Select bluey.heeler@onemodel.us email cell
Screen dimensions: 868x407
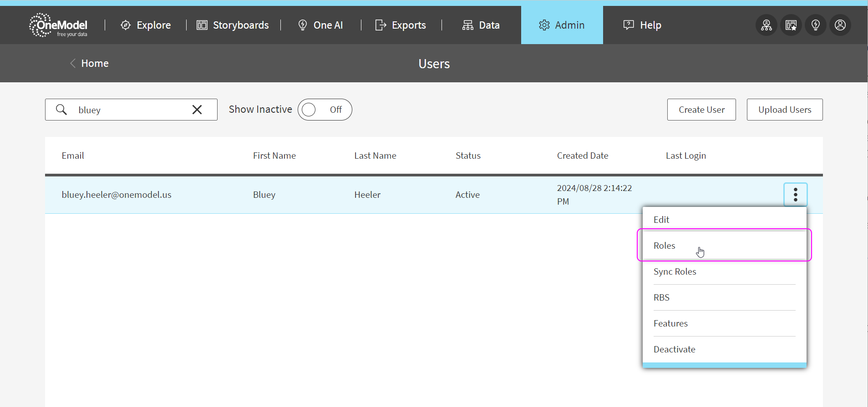[117, 195]
